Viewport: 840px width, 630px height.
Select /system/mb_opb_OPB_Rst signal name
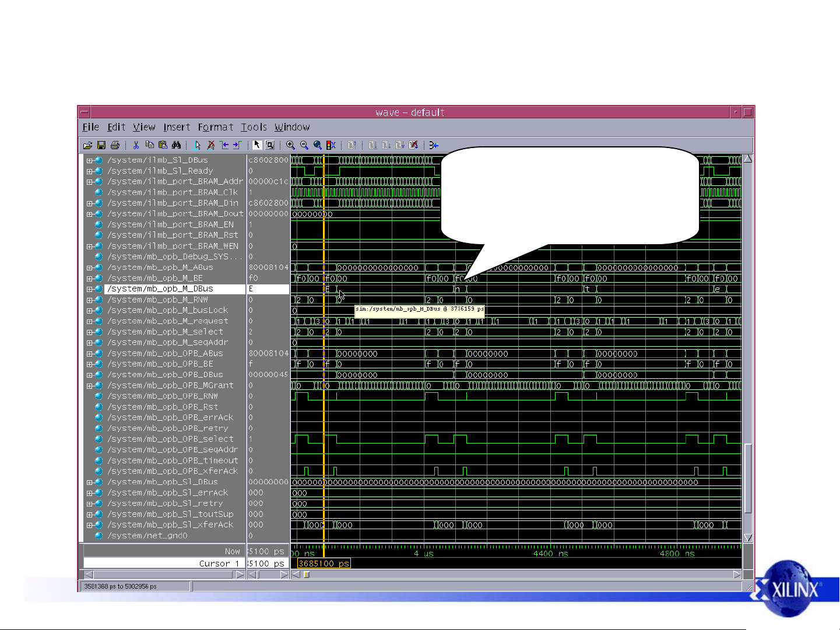[163, 407]
